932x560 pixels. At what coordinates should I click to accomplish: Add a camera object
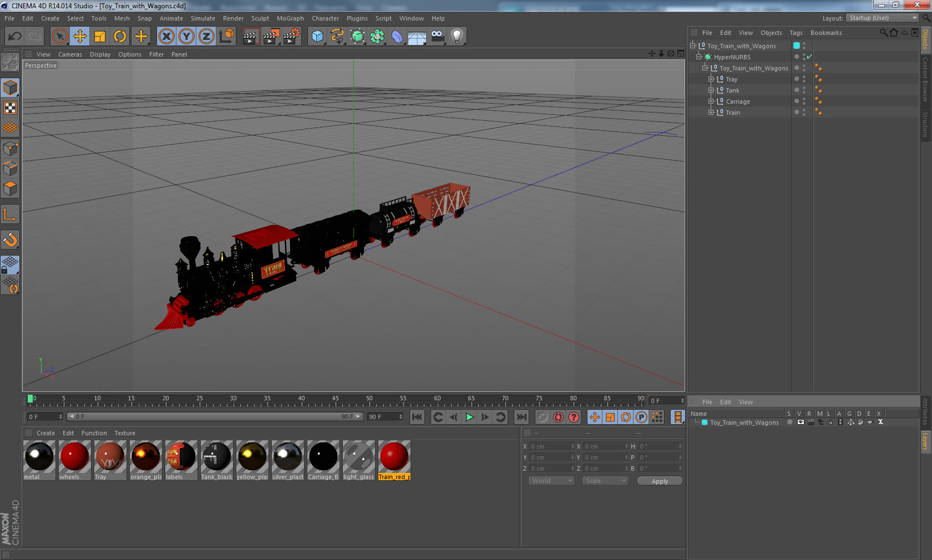pyautogui.click(x=437, y=37)
